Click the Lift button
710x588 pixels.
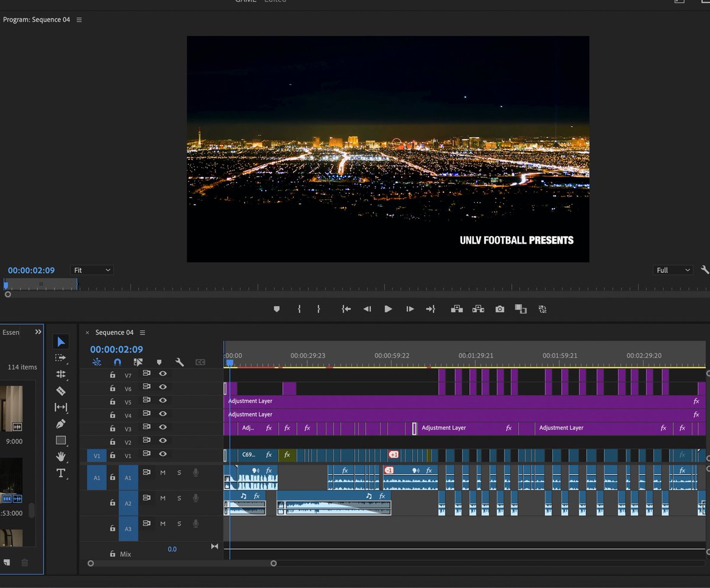tap(456, 309)
